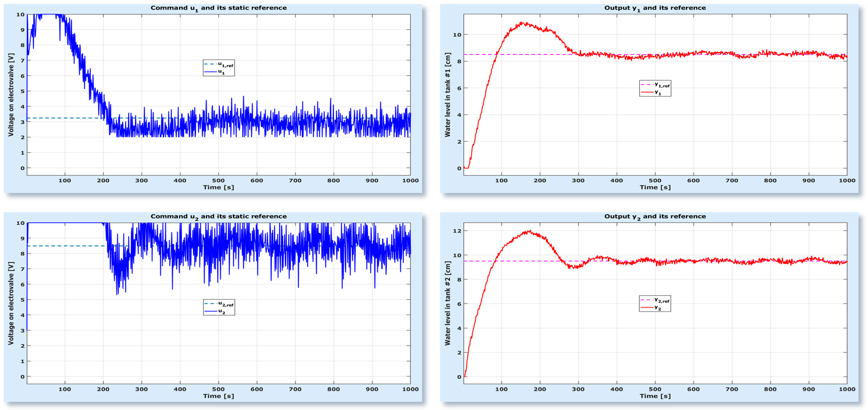
Task: Click y-axis tick "3" in Command u1 plot
Action: (23, 122)
